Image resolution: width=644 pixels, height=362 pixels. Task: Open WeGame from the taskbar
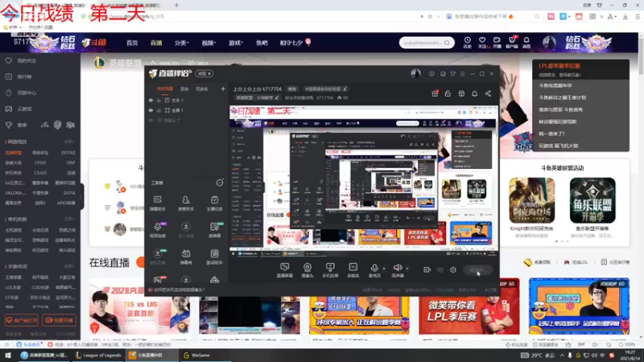[197, 355]
